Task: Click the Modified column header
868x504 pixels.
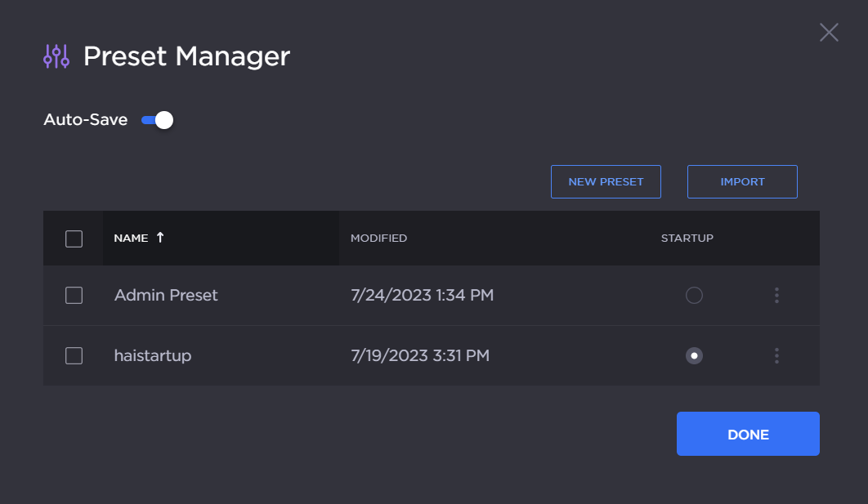Action: click(x=378, y=239)
